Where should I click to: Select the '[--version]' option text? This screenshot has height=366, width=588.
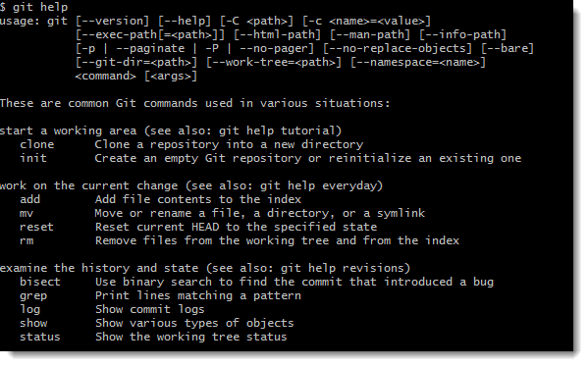click(113, 21)
